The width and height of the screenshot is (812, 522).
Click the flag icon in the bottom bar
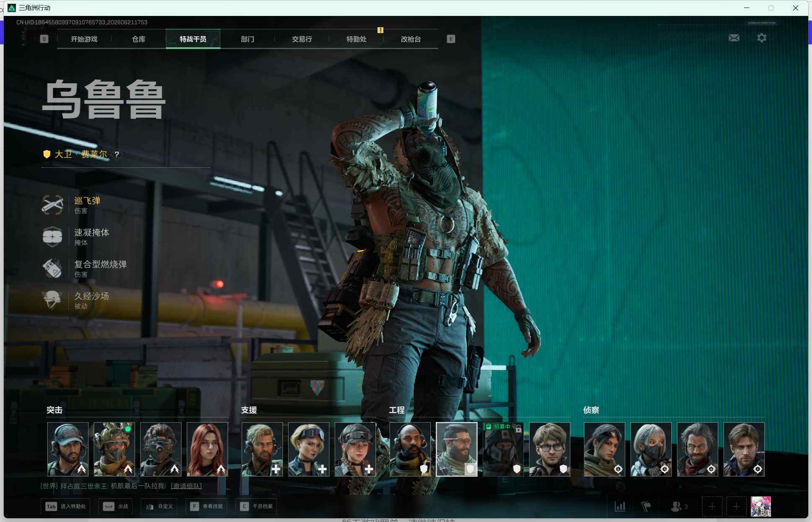point(646,507)
